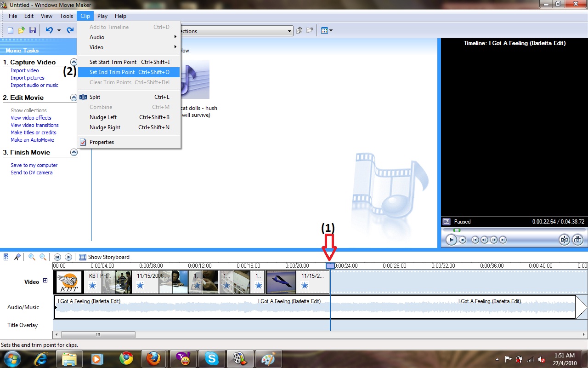Click the timeline playhead marker handle
The width and height of the screenshot is (588, 368).
coord(330,266)
